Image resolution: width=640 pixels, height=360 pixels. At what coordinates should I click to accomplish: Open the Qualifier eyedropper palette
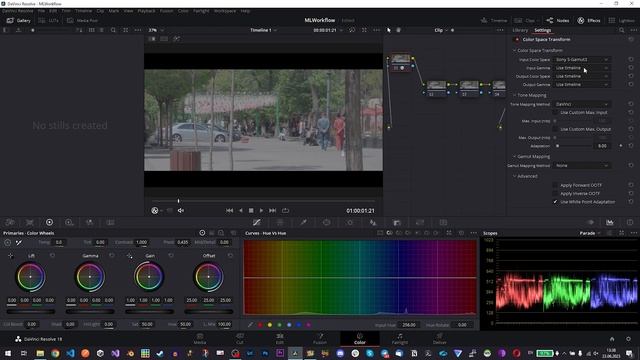[x=303, y=222]
